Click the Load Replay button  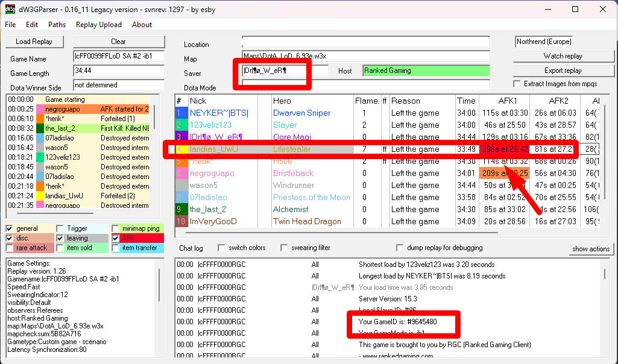pos(34,42)
